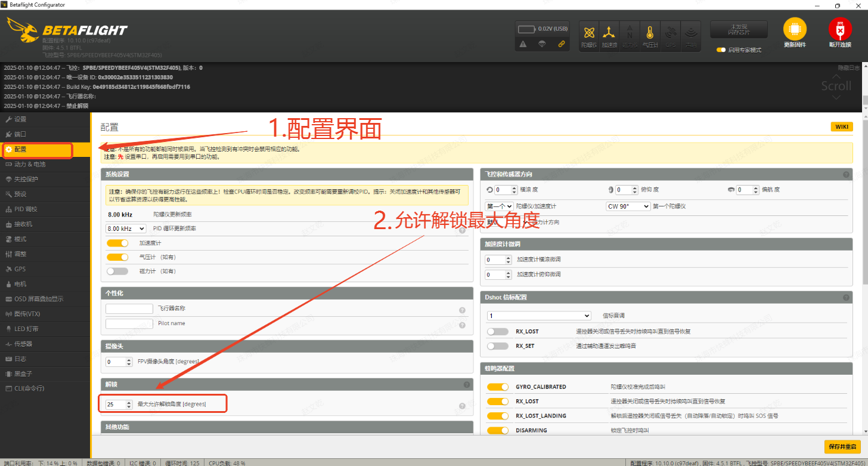Open the 电机 motors tab
This screenshot has height=466, width=868.
point(45,284)
